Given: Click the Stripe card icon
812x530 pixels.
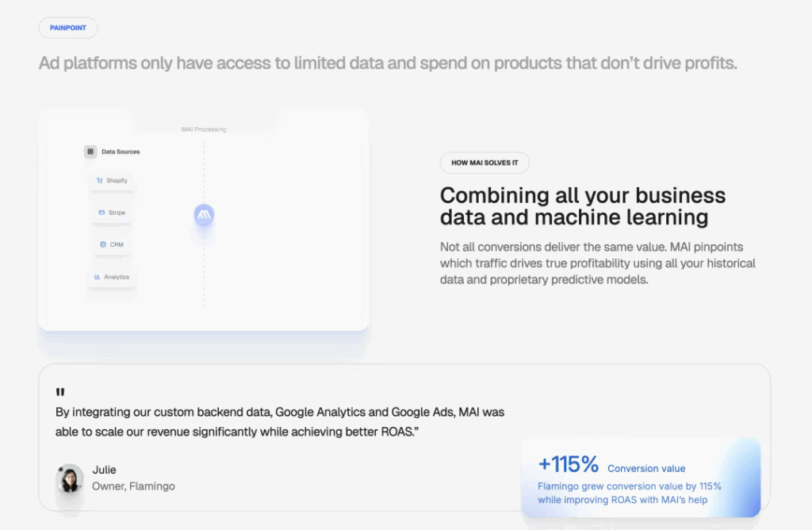Looking at the screenshot, I should point(101,213).
